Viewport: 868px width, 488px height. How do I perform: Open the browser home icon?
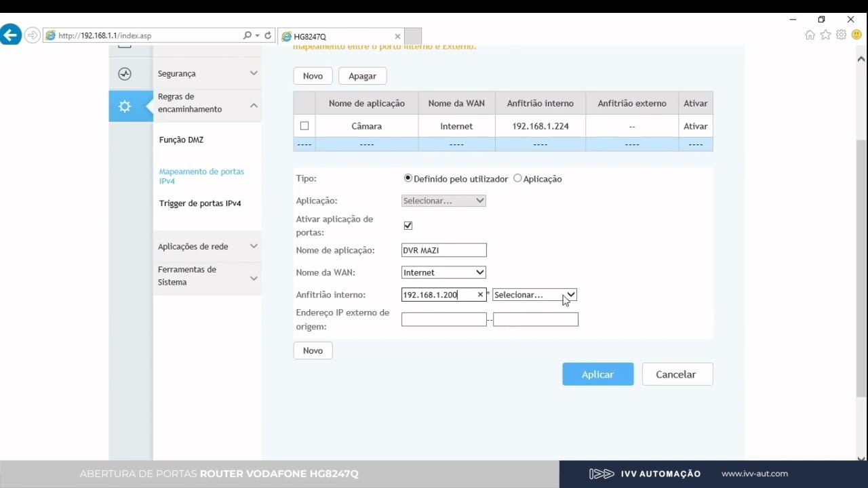(x=810, y=35)
